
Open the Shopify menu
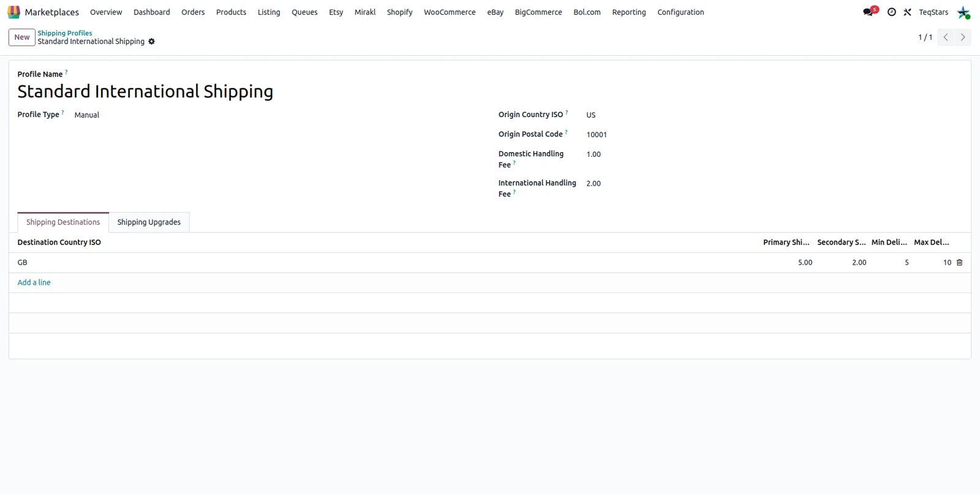pyautogui.click(x=399, y=12)
